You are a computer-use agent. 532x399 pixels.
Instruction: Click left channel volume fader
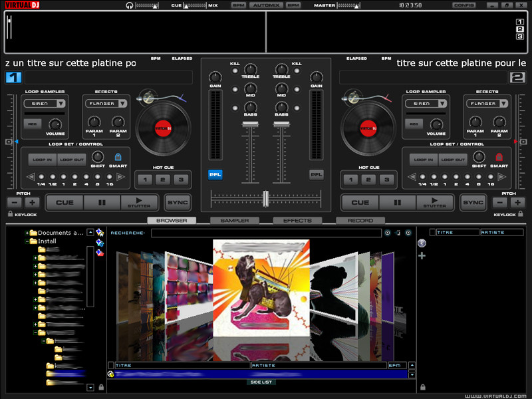(x=251, y=124)
